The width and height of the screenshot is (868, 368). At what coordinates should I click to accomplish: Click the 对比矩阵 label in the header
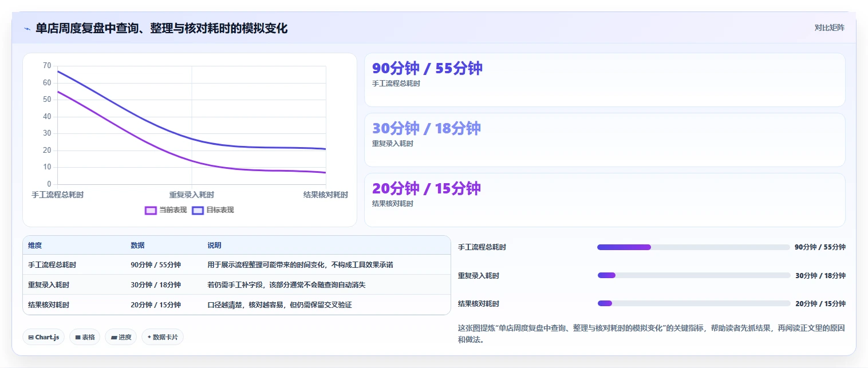pyautogui.click(x=829, y=27)
